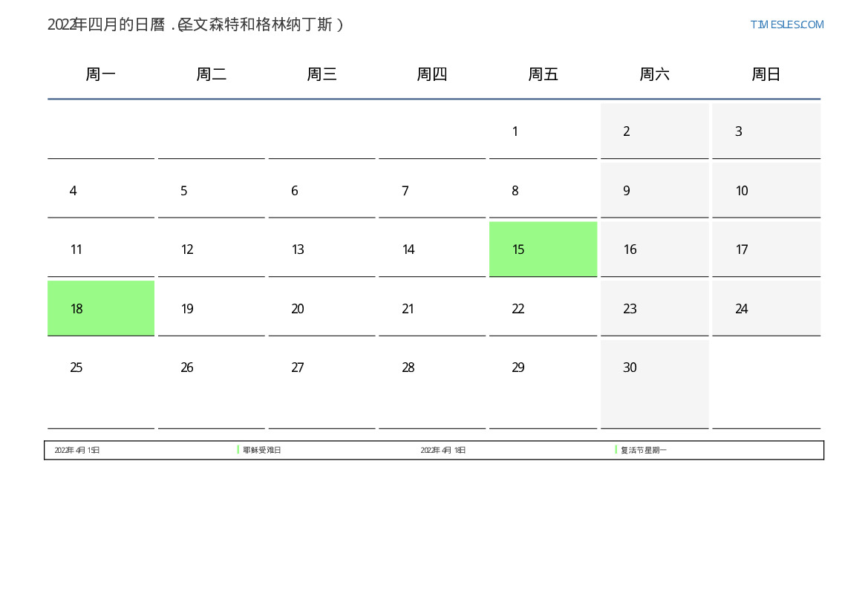Image resolution: width=868 pixels, height=614 pixels.
Task: Select the 周三 column header
Action: point(322,74)
